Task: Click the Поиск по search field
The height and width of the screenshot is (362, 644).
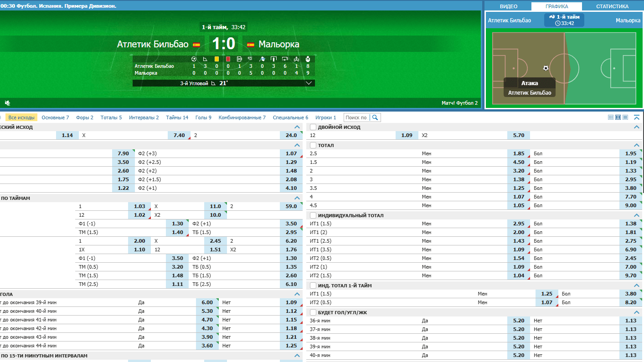Action: [357, 117]
